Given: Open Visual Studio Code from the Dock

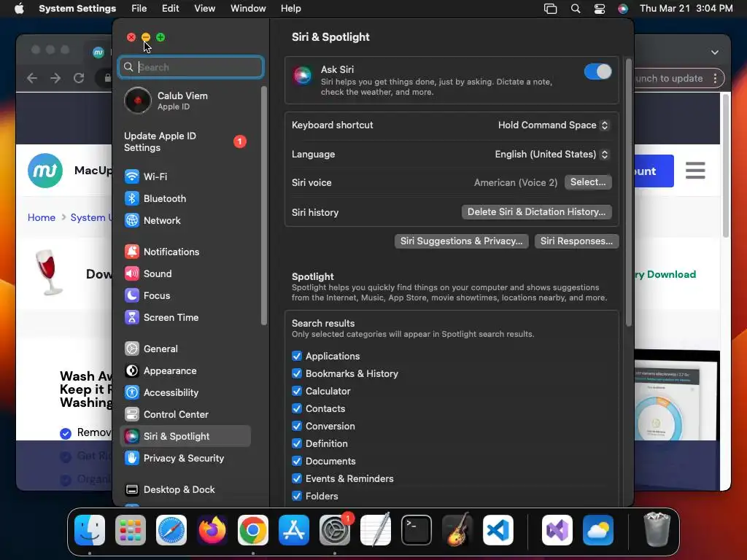Looking at the screenshot, I should coord(498,530).
